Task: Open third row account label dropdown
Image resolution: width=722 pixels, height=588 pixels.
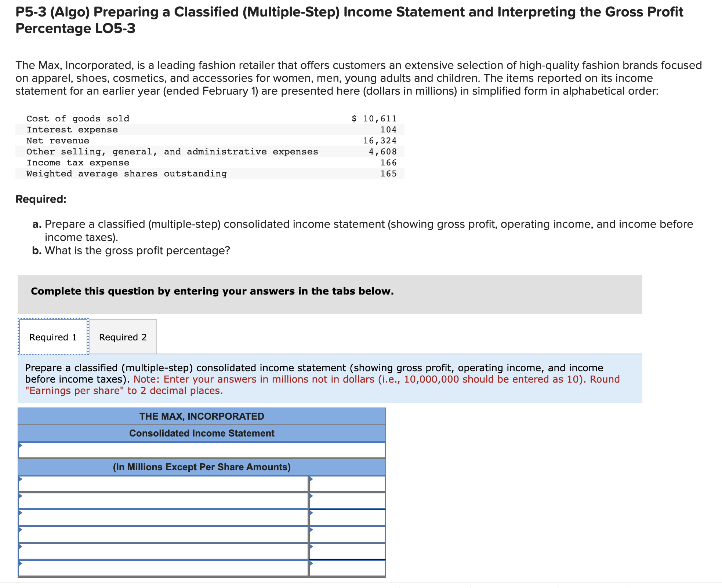Action: pyautogui.click(x=163, y=518)
